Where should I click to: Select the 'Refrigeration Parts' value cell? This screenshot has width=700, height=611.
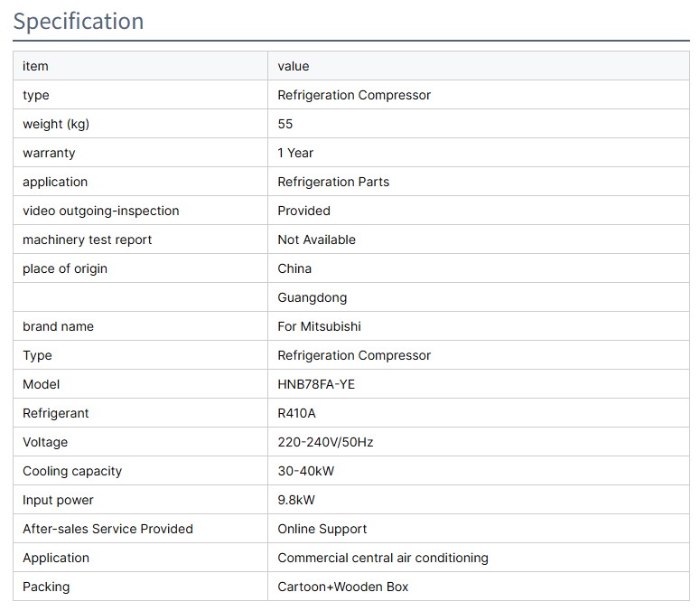[x=333, y=182]
